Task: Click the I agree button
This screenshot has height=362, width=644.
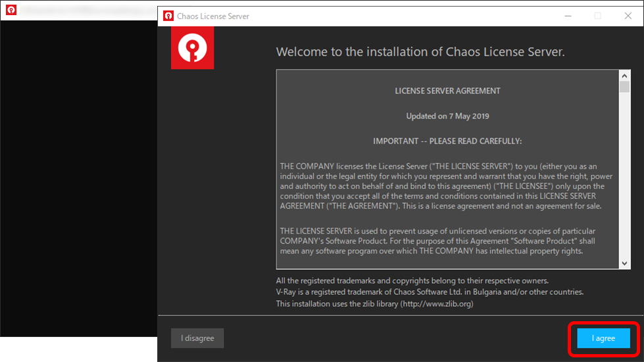Action: coord(603,338)
